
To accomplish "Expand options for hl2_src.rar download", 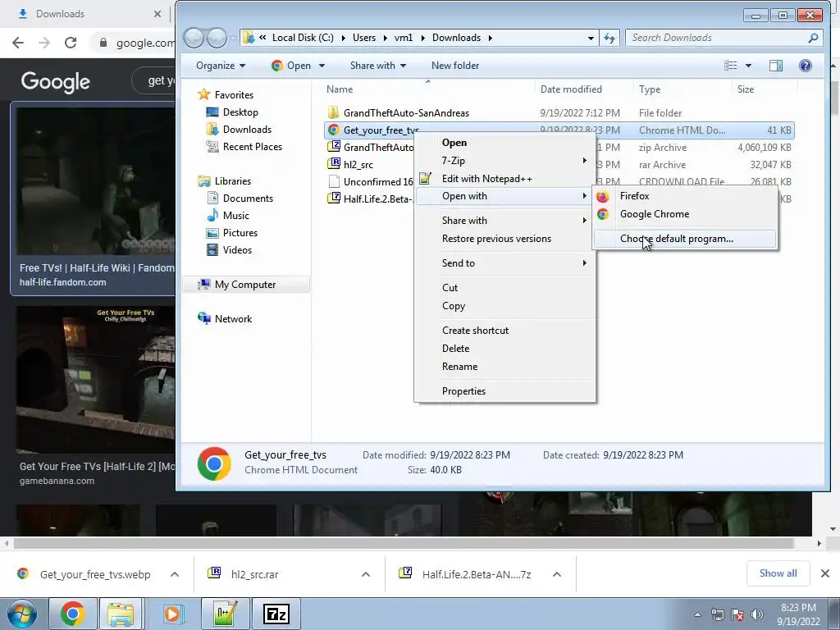I will (366, 574).
